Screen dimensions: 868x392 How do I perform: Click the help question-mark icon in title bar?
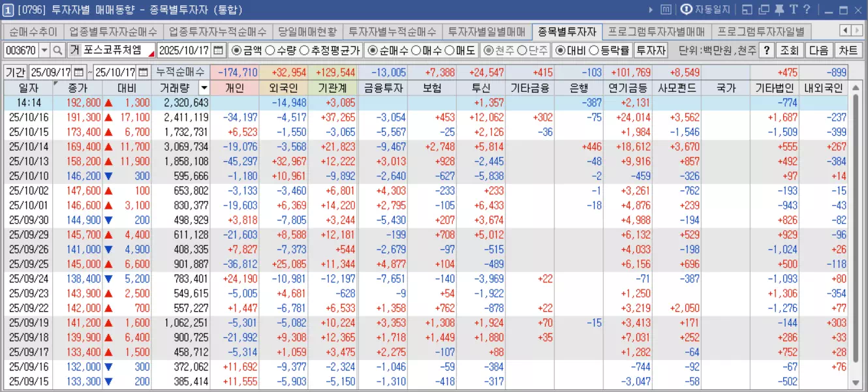[x=807, y=8]
